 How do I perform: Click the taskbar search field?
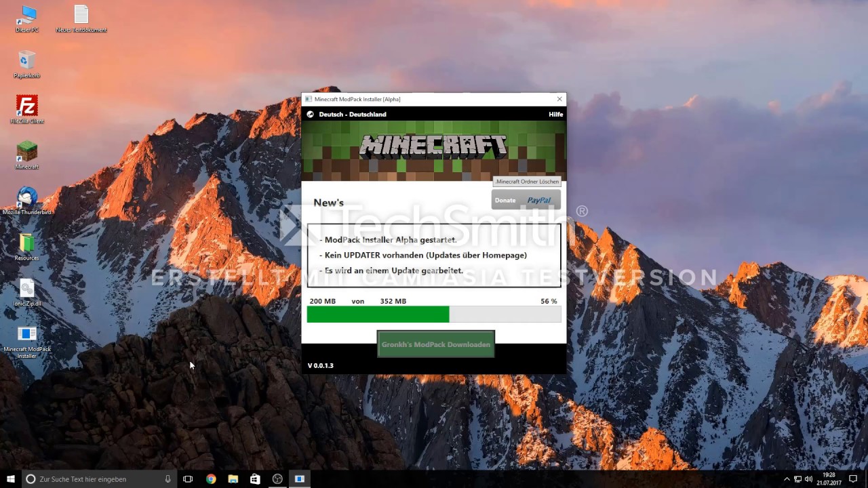click(x=100, y=479)
